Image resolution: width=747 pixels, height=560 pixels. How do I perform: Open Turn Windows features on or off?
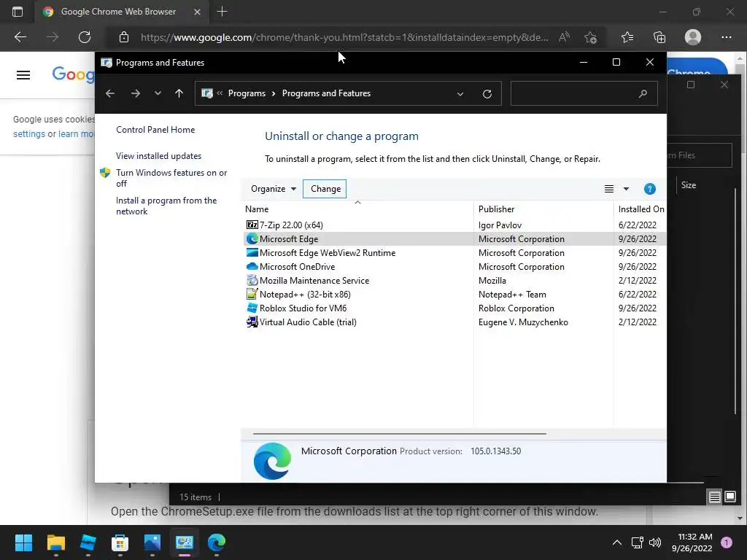coord(171,178)
